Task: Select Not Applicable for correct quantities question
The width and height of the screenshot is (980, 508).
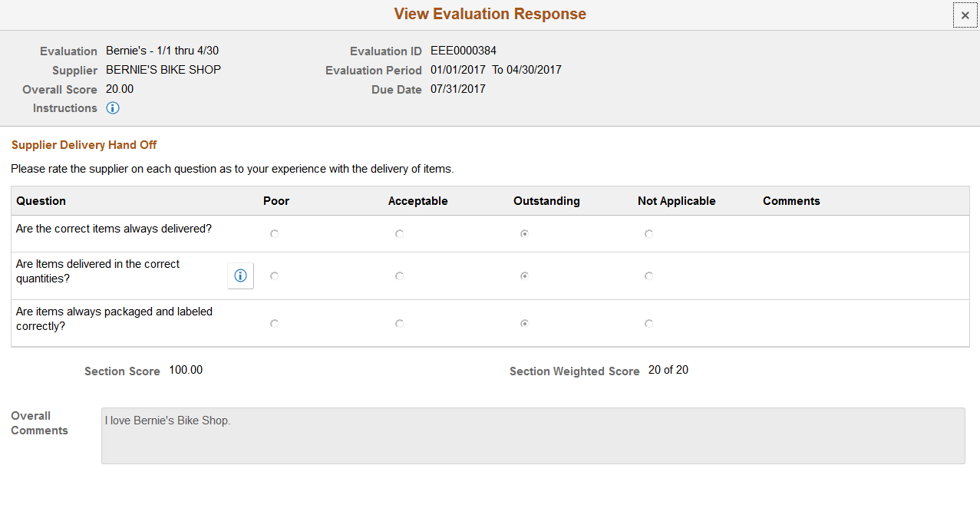Action: (648, 275)
